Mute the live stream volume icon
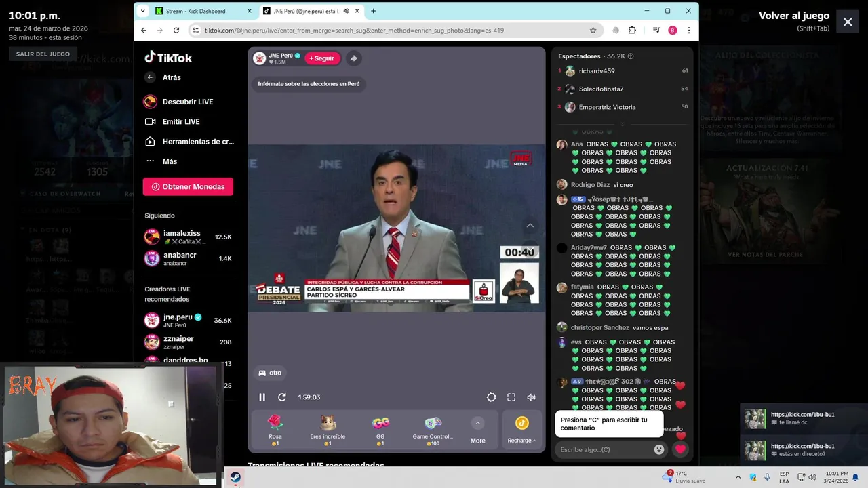This screenshot has width=868, height=488. [531, 397]
